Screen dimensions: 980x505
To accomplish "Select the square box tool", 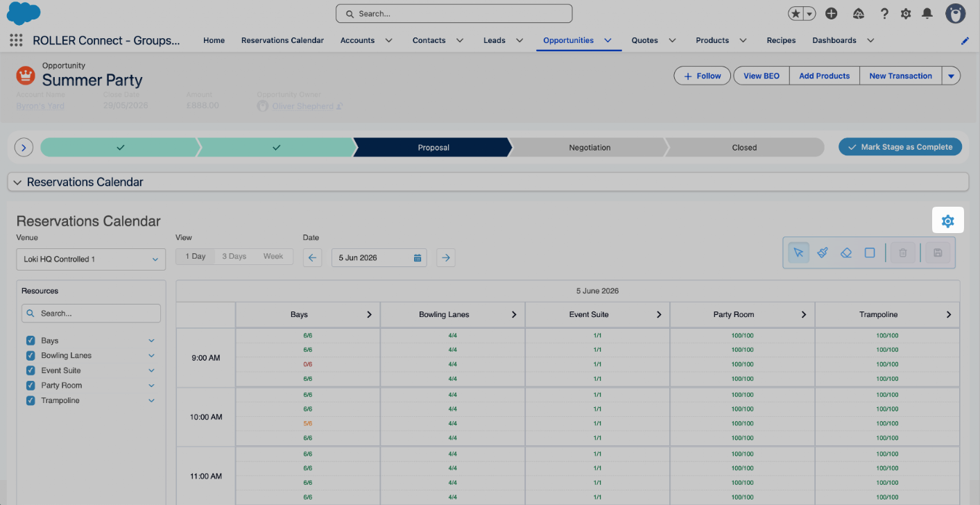I will pos(870,253).
